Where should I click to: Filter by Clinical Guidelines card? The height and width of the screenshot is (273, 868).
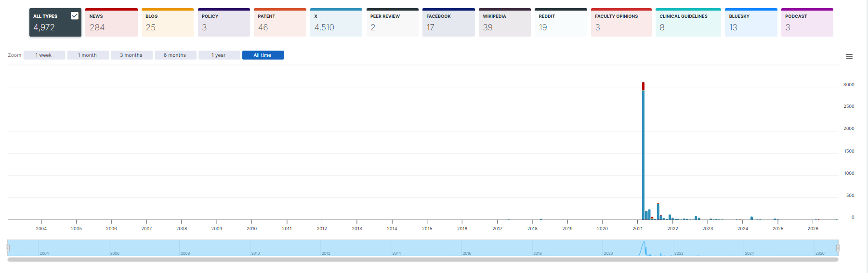688,22
